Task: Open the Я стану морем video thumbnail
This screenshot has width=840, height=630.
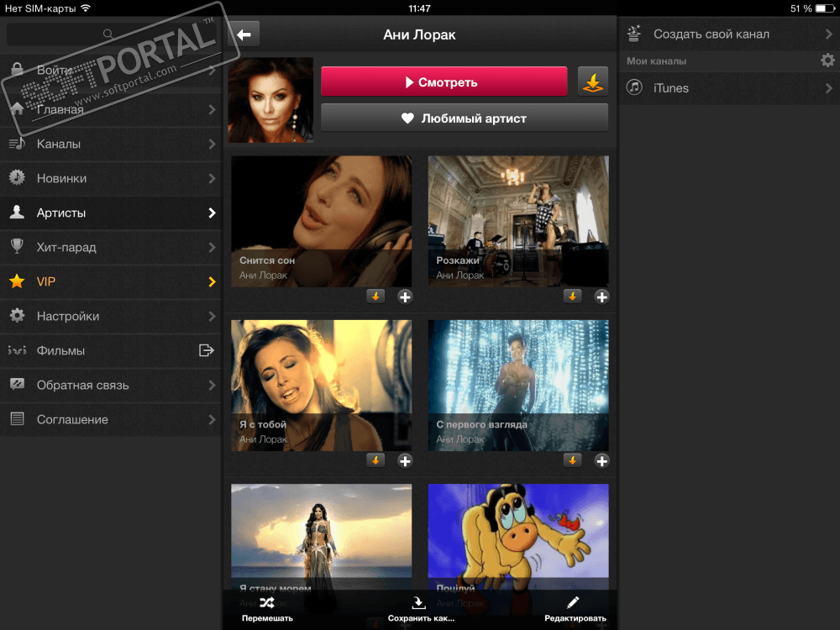Action: 322,538
